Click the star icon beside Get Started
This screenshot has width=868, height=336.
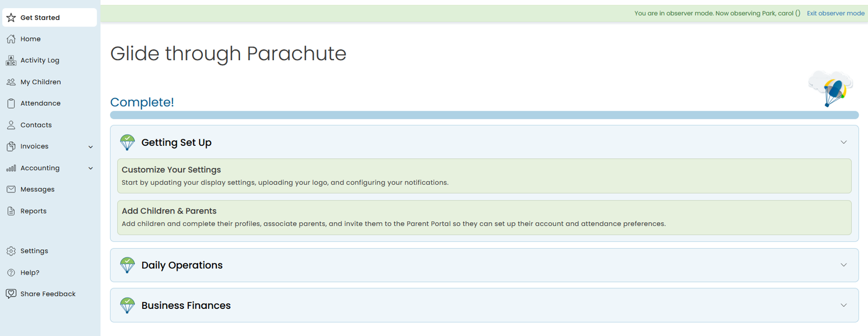(x=11, y=18)
